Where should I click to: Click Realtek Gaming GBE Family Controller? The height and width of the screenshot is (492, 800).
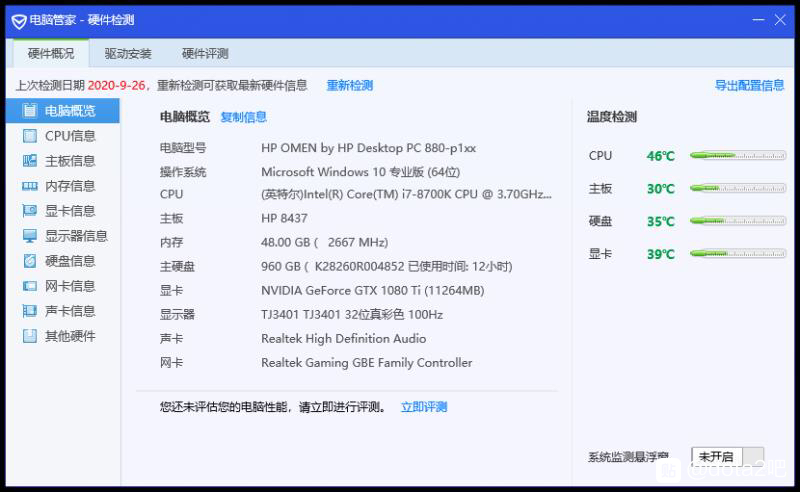(x=366, y=363)
